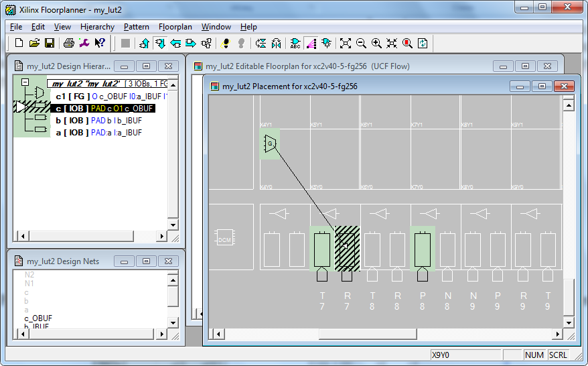Select the b [IOB] PAD:b hierarchy row
Screen dimensions: 588x366
point(99,121)
